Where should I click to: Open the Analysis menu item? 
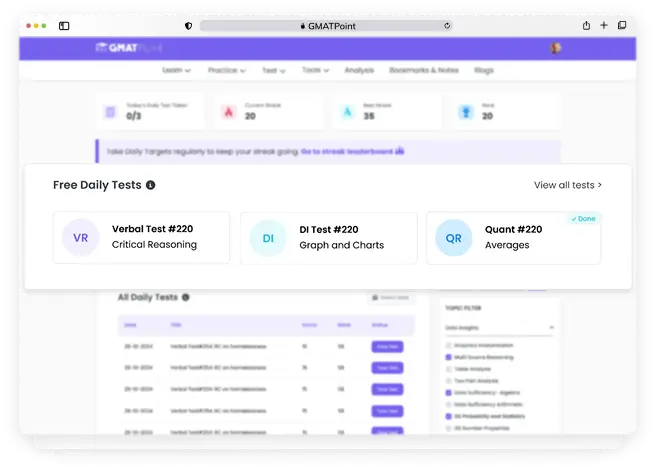tap(359, 70)
